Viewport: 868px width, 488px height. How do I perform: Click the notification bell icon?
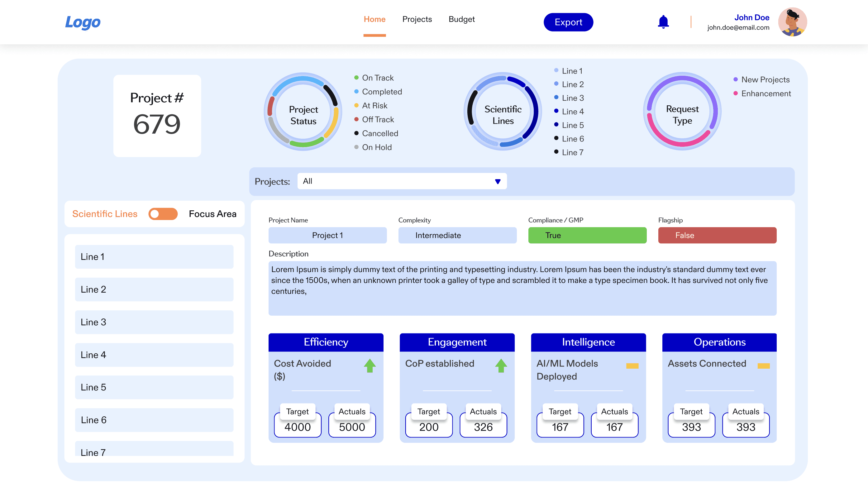(x=663, y=22)
